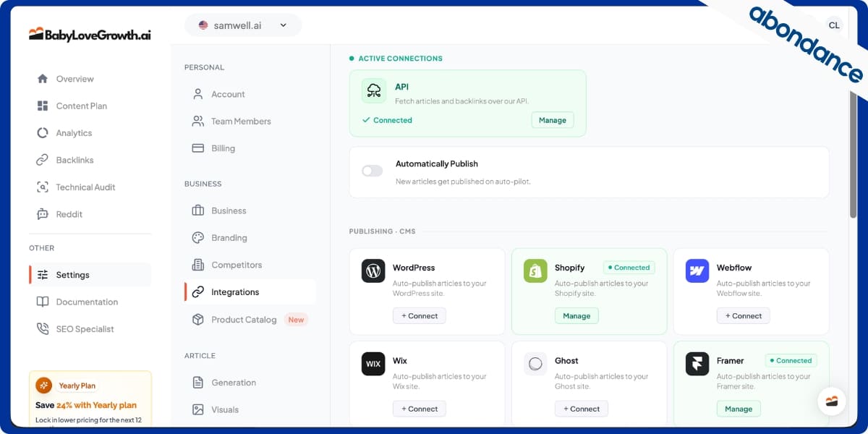Click the Framer Connected badge
Viewport: 868px width, 434px height.
point(791,360)
